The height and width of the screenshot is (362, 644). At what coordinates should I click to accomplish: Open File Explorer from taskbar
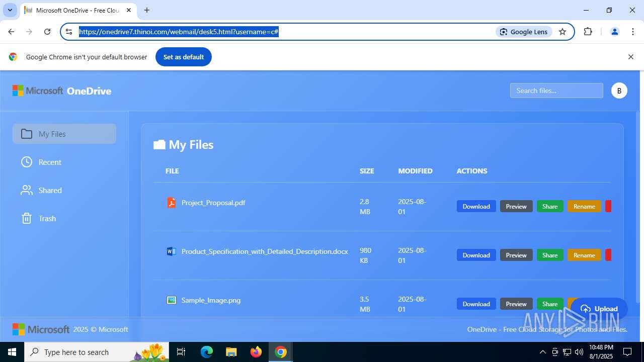pos(231,352)
